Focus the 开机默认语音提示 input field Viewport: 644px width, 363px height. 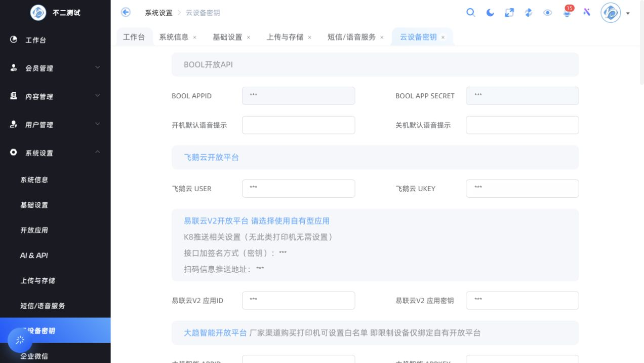(299, 125)
